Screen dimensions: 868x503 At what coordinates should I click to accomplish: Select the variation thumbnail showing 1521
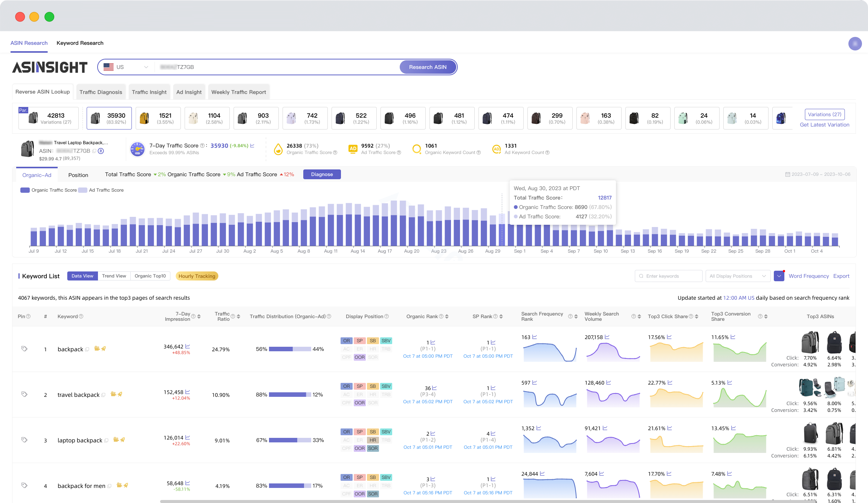(159, 118)
